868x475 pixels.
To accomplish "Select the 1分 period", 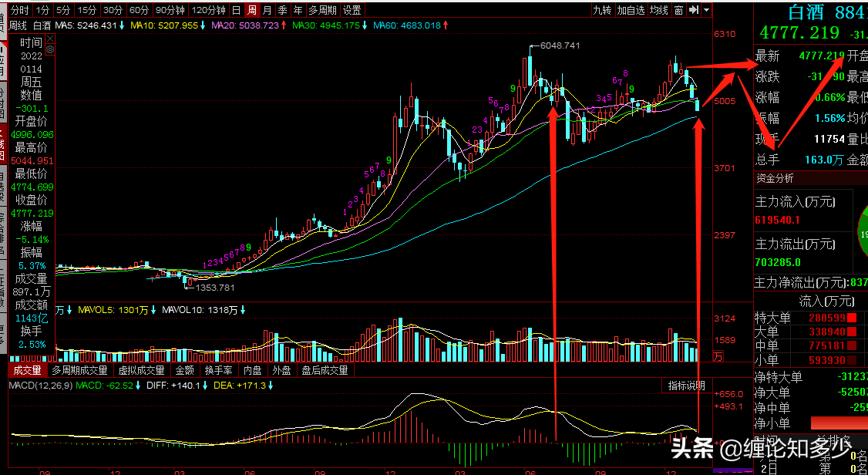I will (x=42, y=10).
